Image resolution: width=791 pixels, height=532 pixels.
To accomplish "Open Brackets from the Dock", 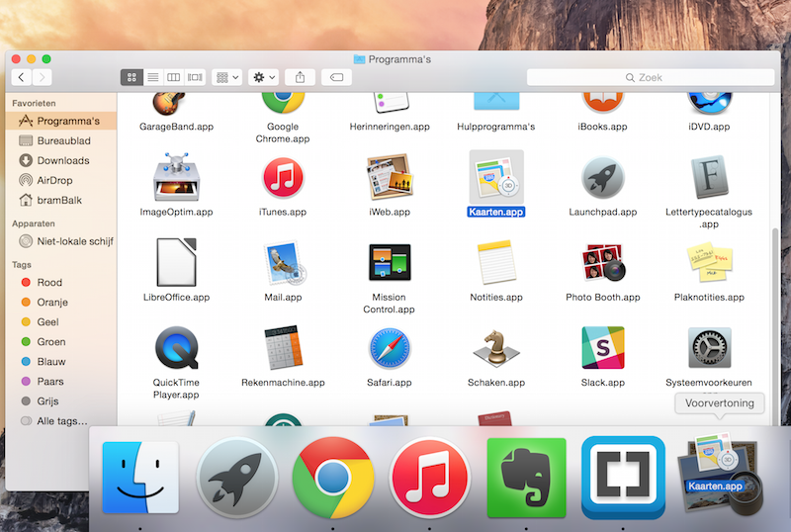I will [x=623, y=478].
